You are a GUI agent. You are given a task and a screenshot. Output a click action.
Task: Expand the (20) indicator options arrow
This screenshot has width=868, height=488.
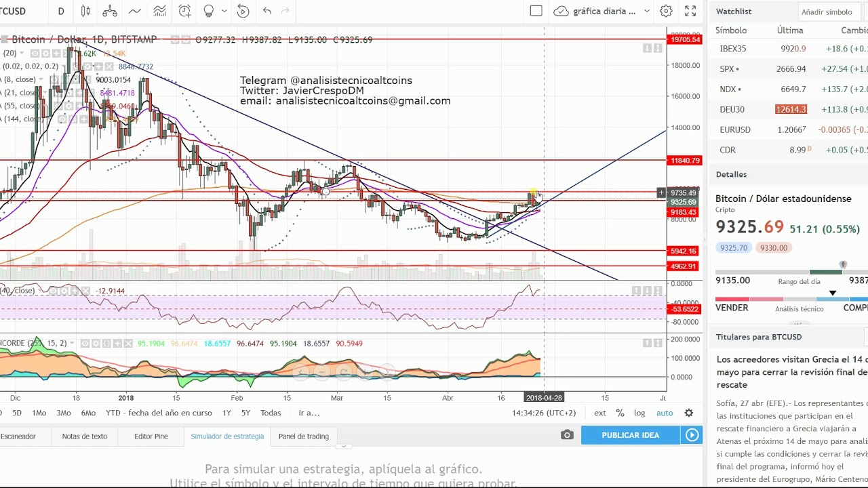21,53
